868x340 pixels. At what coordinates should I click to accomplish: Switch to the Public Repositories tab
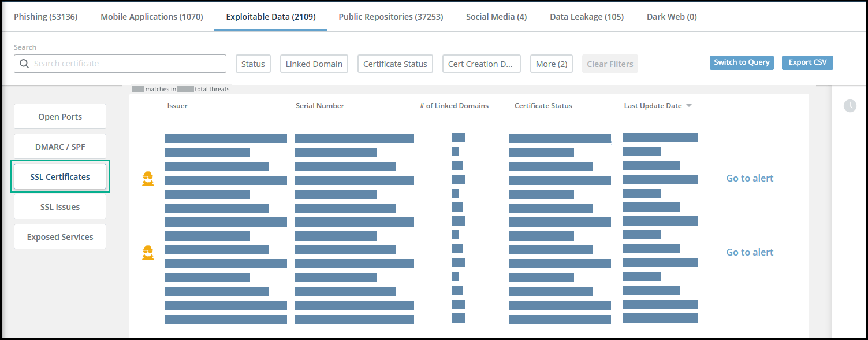390,17
